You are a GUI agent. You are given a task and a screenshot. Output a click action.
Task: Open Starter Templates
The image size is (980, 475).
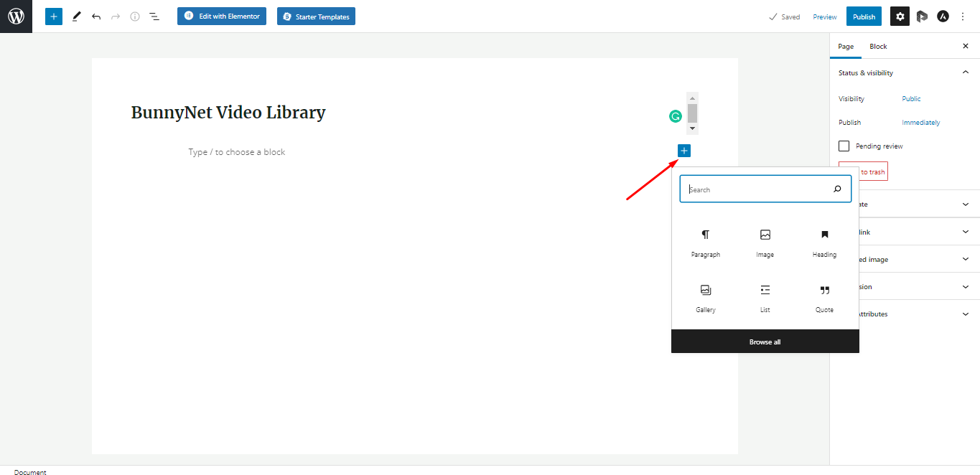click(x=316, y=16)
